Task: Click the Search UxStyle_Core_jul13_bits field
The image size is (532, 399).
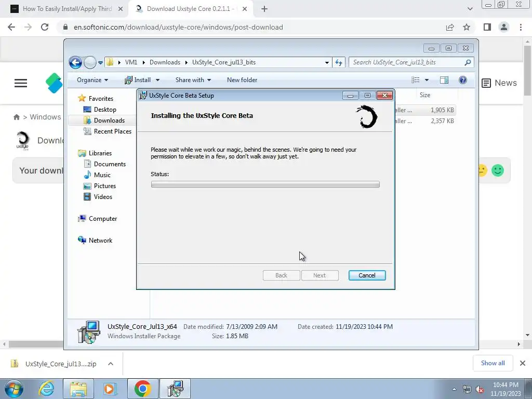Action: [x=411, y=62]
